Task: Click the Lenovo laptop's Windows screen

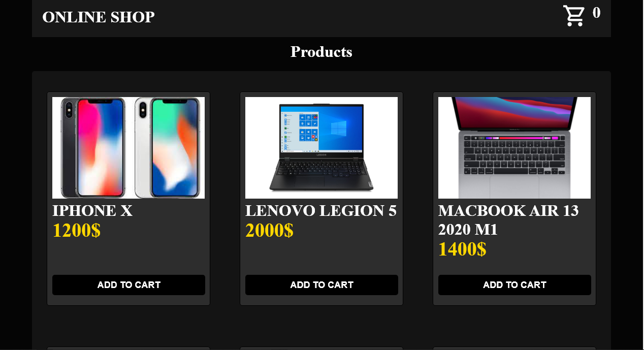Action: [x=321, y=129]
